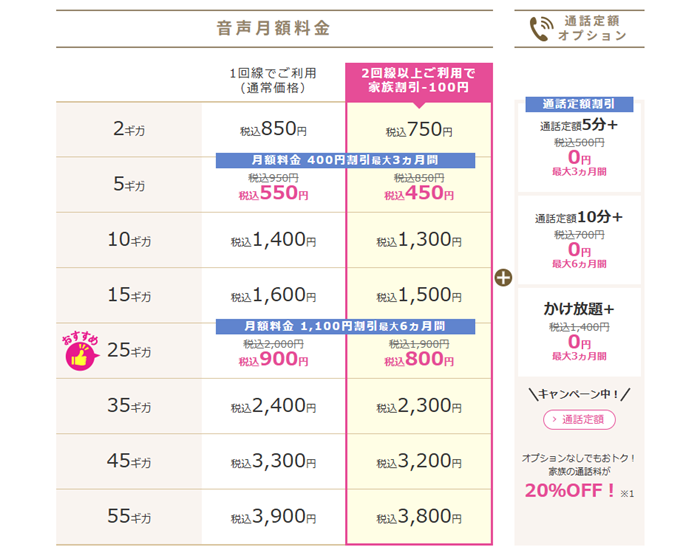700x550 pixels.
Task: Select the 1回線でご利用 通常価格 column header
Action: pyautogui.click(x=273, y=80)
